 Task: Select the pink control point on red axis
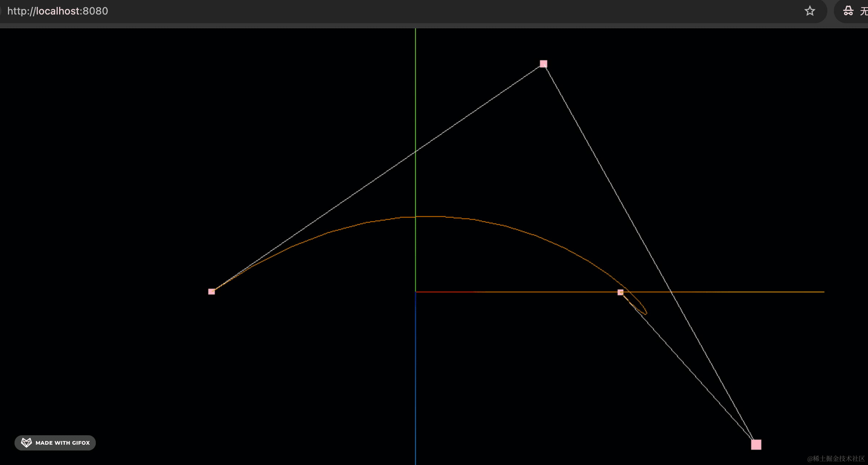point(621,292)
